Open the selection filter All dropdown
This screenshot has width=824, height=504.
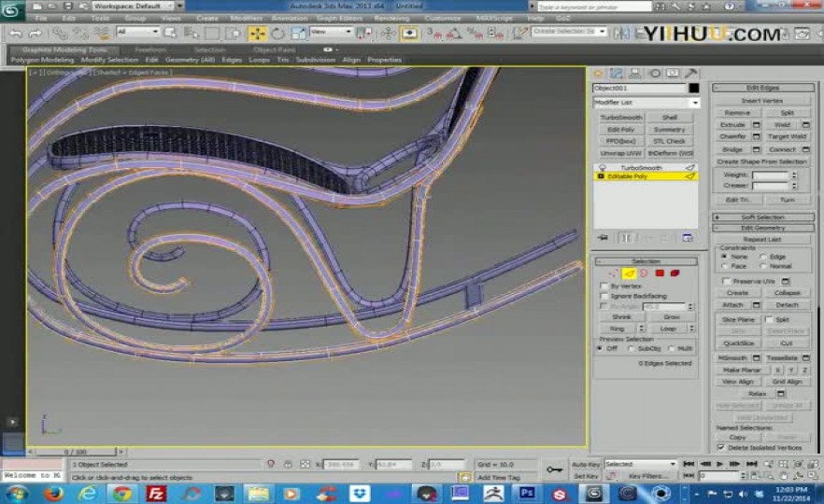click(137, 32)
